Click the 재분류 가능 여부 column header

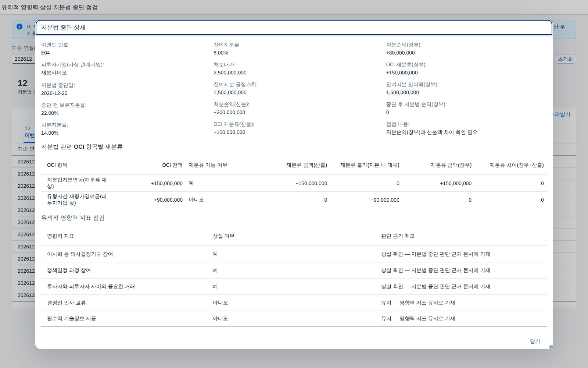point(208,165)
